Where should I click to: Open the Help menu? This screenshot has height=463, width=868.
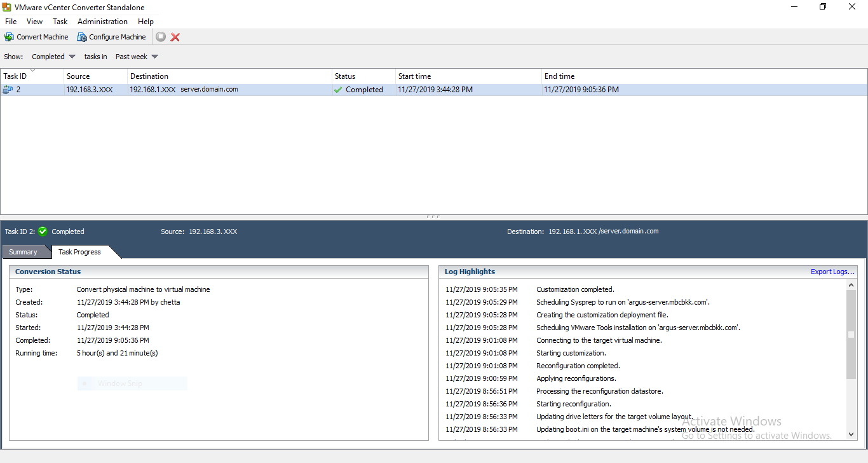click(146, 22)
